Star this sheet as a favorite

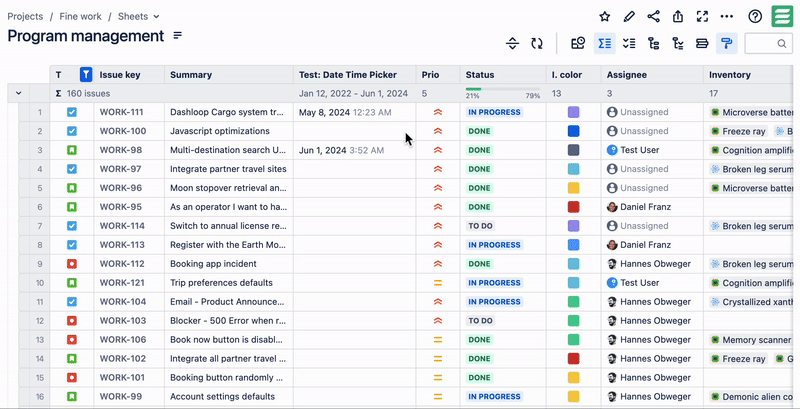605,17
